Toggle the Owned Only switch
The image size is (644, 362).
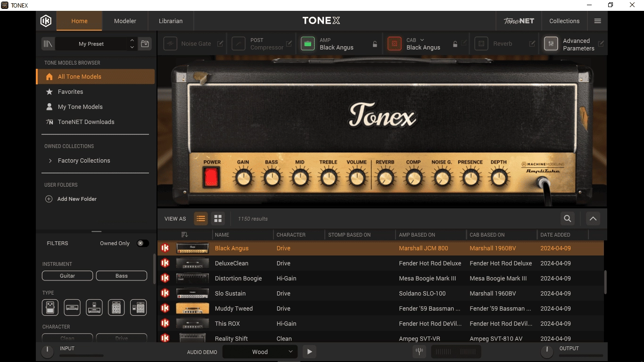[142, 243]
